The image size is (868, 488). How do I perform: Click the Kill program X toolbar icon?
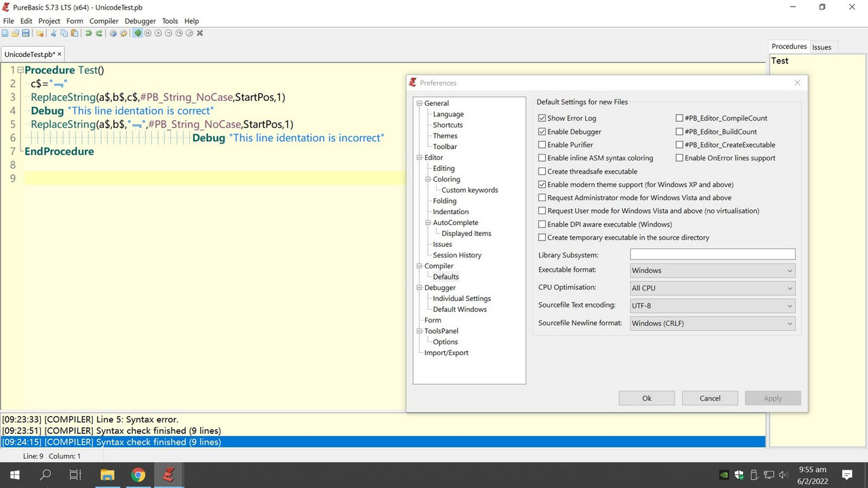tap(200, 33)
